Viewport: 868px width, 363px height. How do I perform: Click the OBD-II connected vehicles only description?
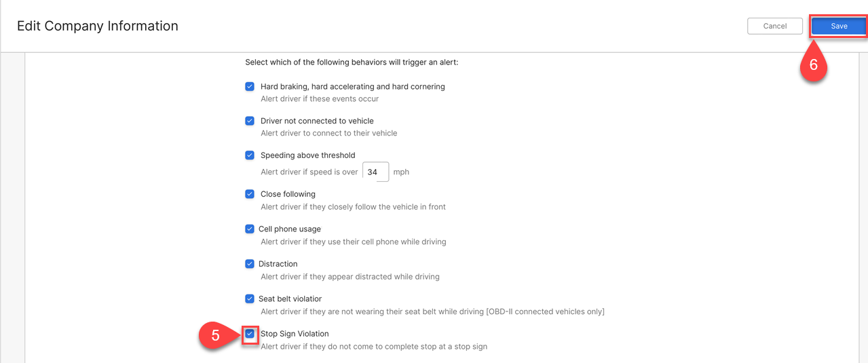pyautogui.click(x=432, y=312)
